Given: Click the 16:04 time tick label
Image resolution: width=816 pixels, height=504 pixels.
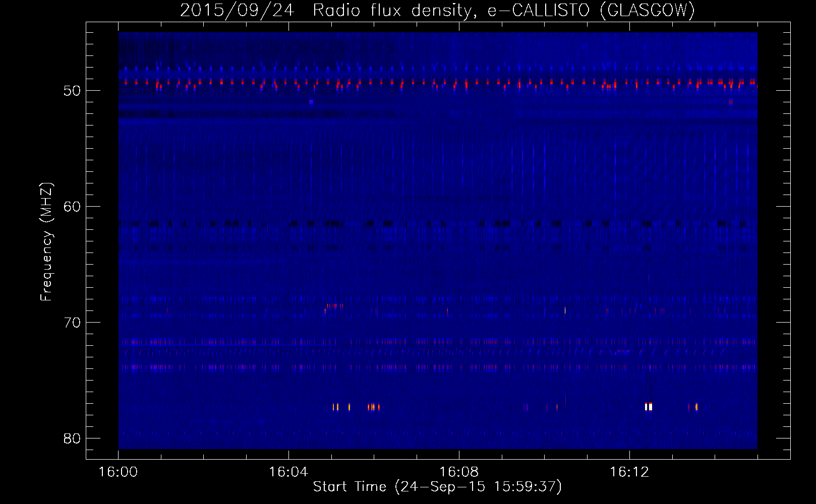Looking at the screenshot, I should point(288,472).
